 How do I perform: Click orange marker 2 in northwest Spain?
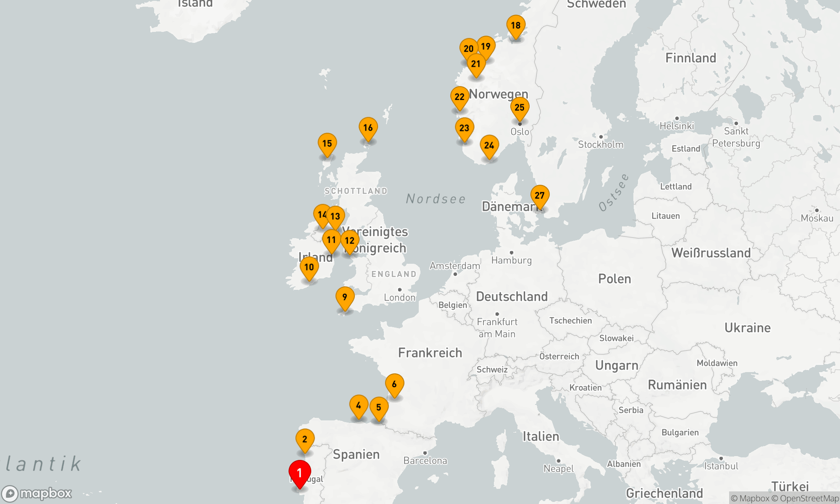pos(305,441)
